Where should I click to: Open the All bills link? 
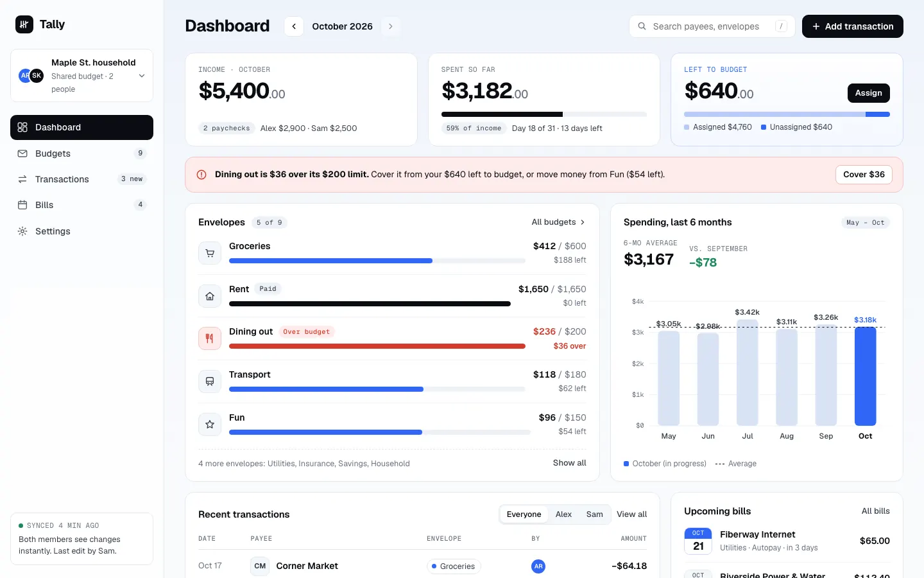[876, 511]
